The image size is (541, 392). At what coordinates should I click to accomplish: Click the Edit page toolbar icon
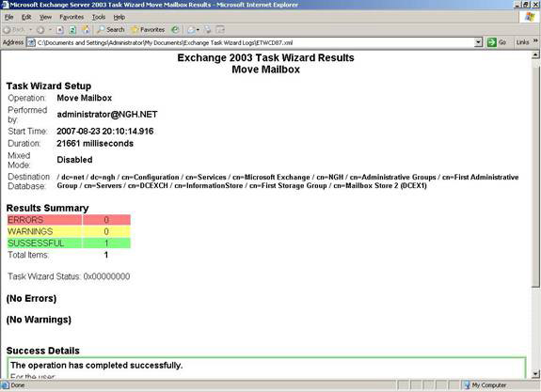click(x=220, y=30)
